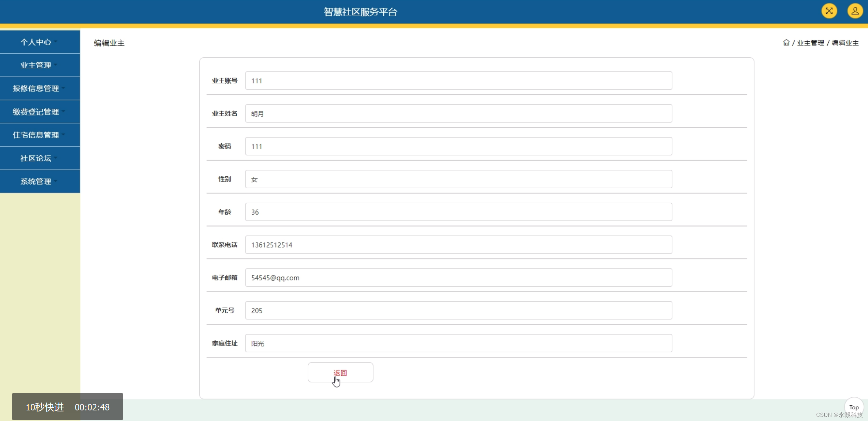Follow the 业主管理 breadcrumb link
The image size is (868, 421).
pyautogui.click(x=810, y=43)
